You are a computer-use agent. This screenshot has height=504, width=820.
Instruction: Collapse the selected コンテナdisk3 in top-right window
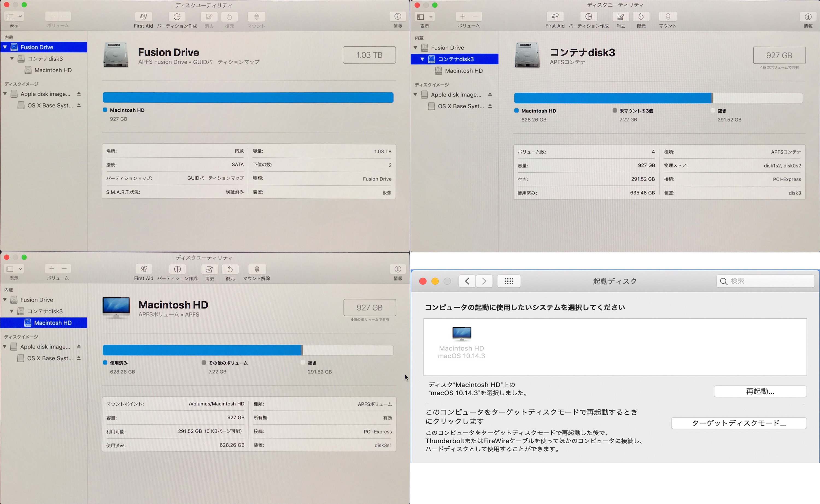tap(422, 59)
